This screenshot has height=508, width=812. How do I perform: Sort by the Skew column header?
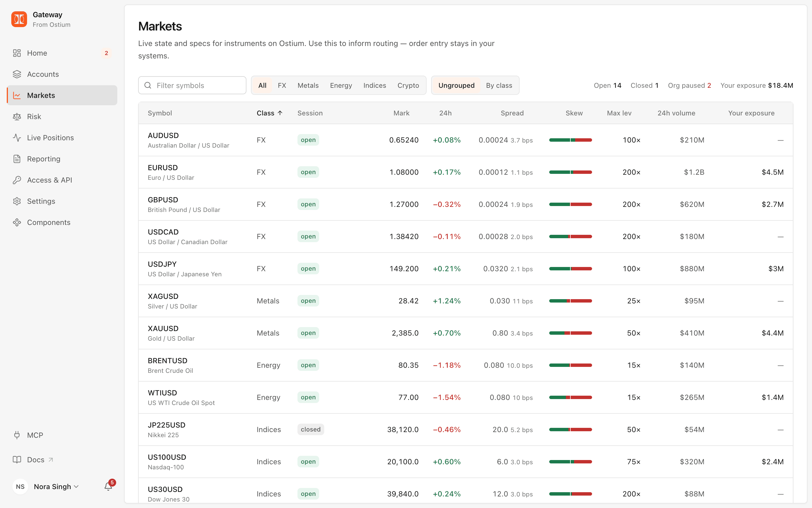[574, 113]
